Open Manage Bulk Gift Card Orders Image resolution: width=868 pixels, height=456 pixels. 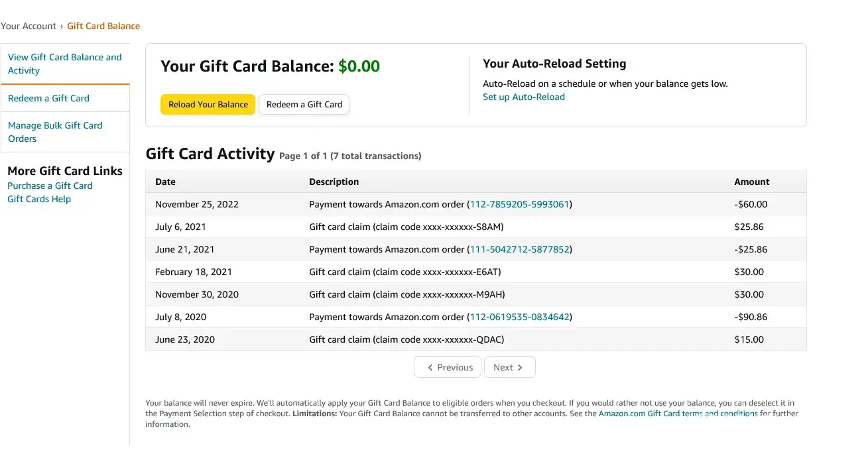[55, 132]
